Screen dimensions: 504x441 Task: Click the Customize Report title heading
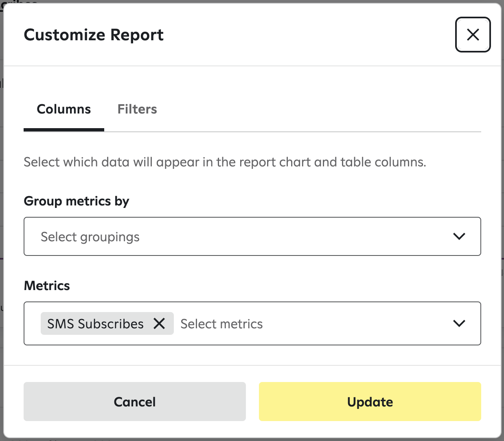pyautogui.click(x=94, y=35)
